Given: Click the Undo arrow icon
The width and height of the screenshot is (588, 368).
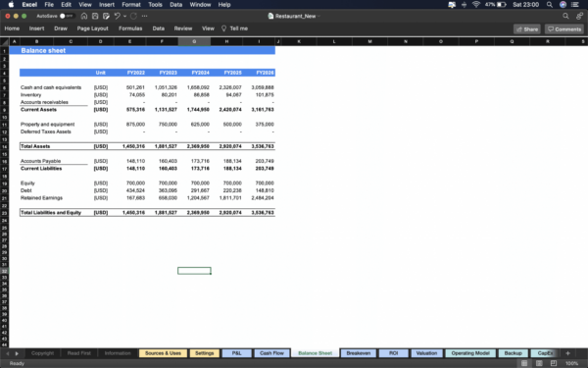Looking at the screenshot, I should (117, 16).
